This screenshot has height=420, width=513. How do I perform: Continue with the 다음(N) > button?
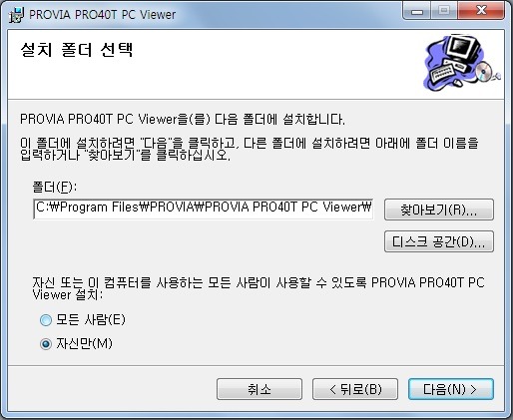point(451,389)
